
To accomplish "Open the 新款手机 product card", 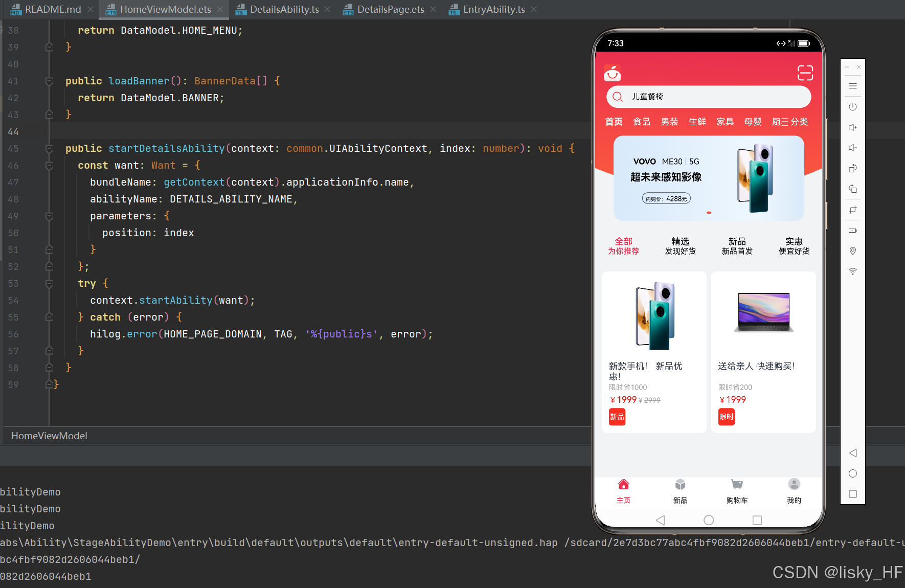I will (x=654, y=352).
